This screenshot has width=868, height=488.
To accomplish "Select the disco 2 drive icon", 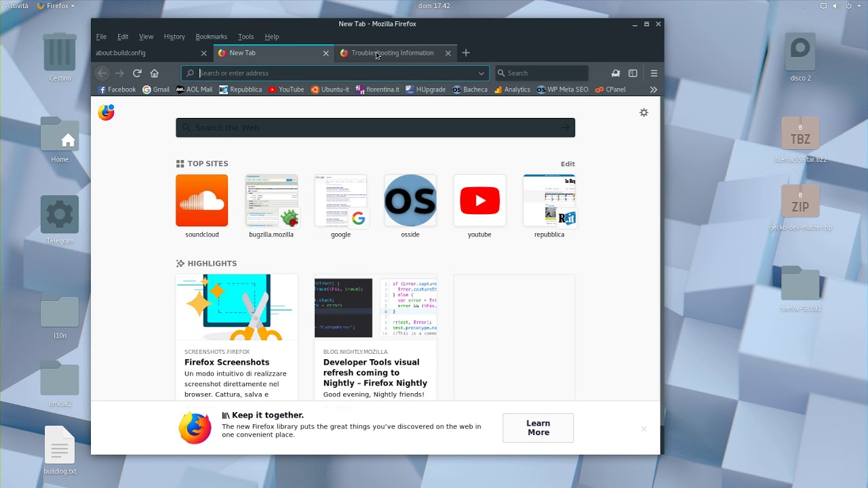I will click(x=800, y=57).
